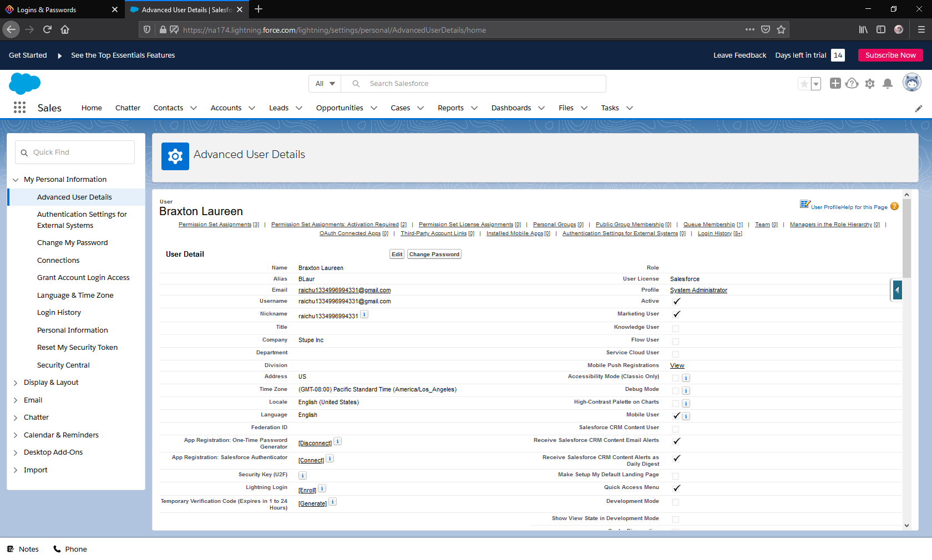
Task: Click the collapsed side panel arrow tab
Action: (897, 289)
